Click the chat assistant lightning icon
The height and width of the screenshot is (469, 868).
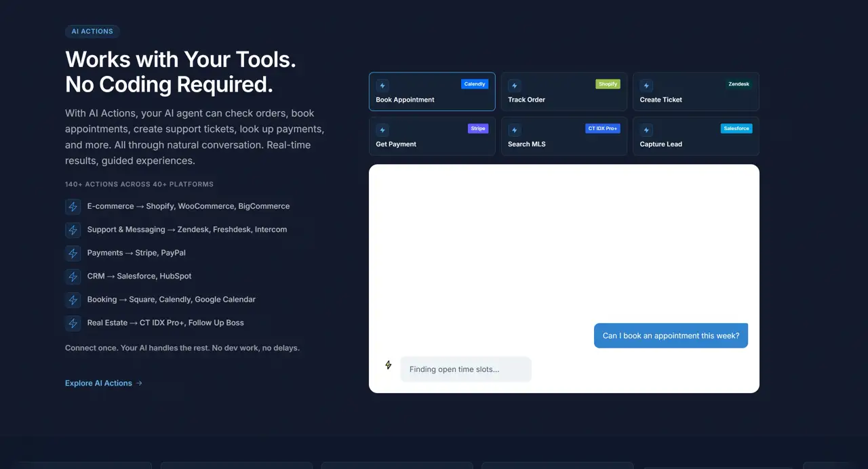click(x=389, y=365)
